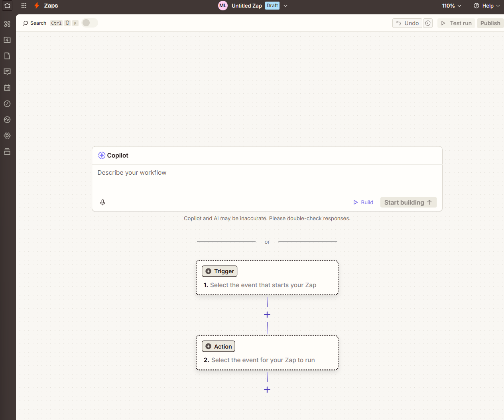Click the Untitled Zap title
The image size is (504, 420).
(x=247, y=6)
